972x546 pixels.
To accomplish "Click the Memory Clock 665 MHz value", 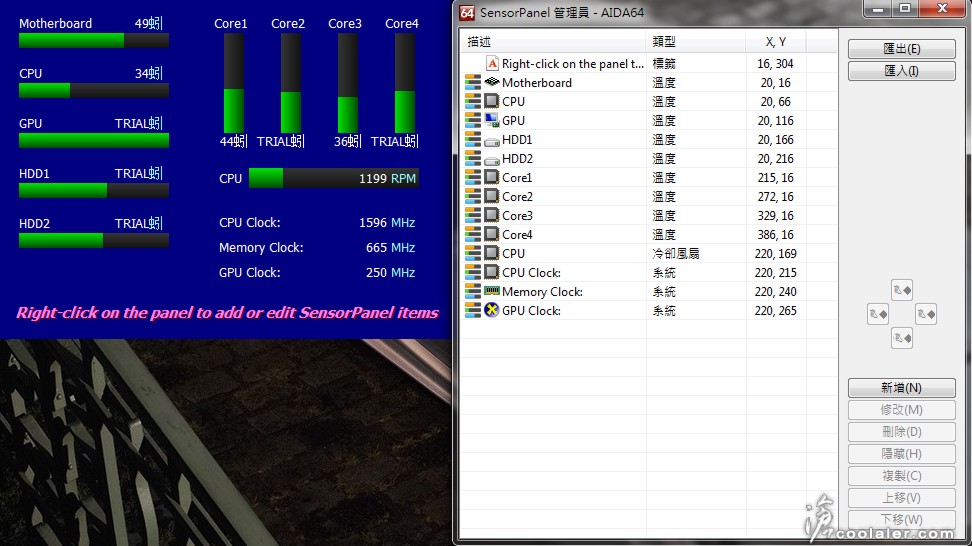I will (x=391, y=247).
